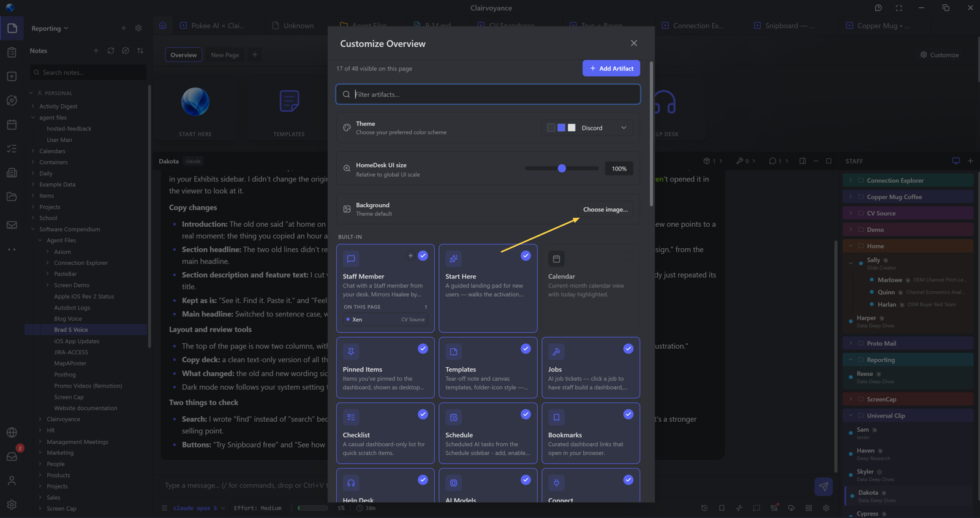Open the Discord theme dropdown
This screenshot has width=980, height=518.
(x=587, y=128)
